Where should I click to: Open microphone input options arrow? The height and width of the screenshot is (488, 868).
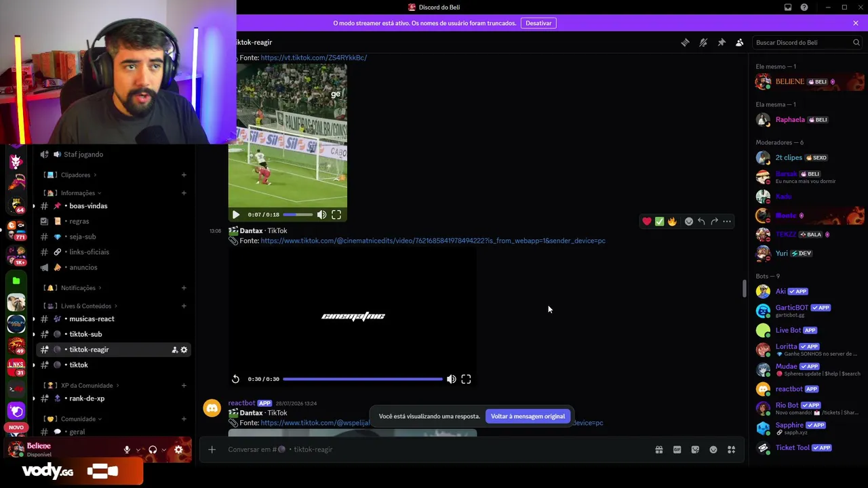138,449
